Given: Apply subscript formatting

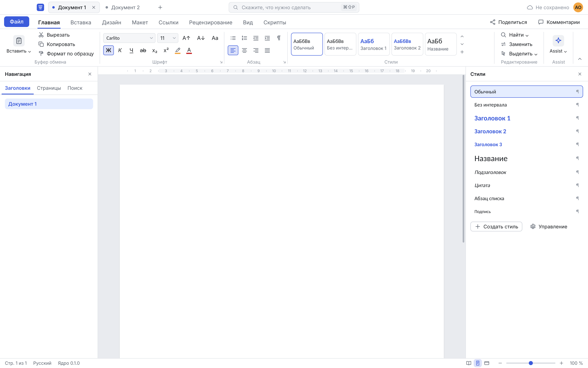Looking at the screenshot, I should pyautogui.click(x=155, y=50).
